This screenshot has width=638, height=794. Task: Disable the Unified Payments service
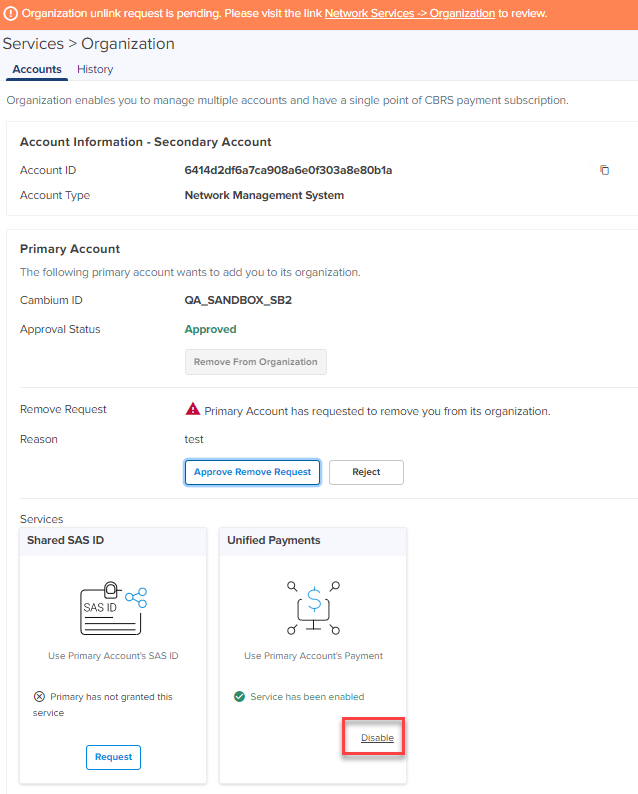click(377, 738)
